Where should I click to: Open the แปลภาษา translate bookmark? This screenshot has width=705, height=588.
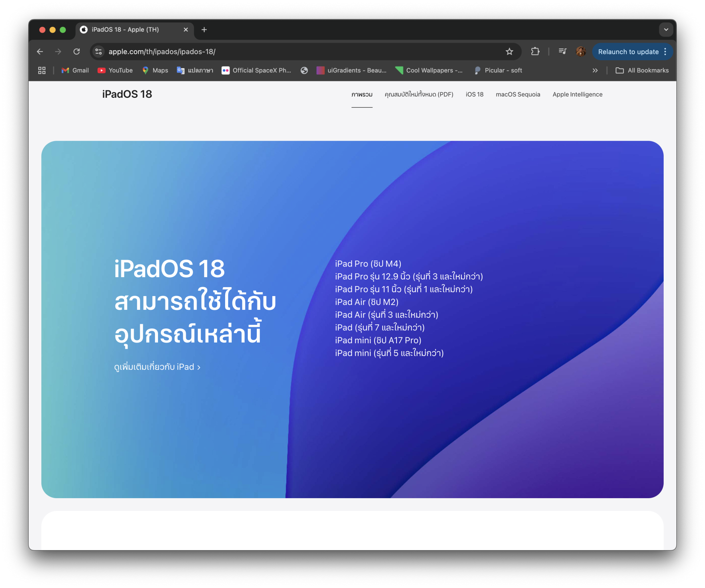195,71
